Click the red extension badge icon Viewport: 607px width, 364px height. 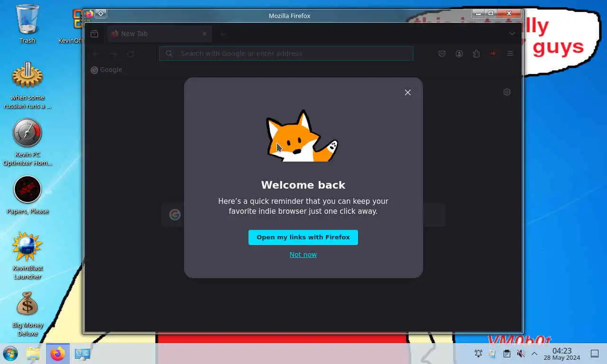click(x=493, y=54)
